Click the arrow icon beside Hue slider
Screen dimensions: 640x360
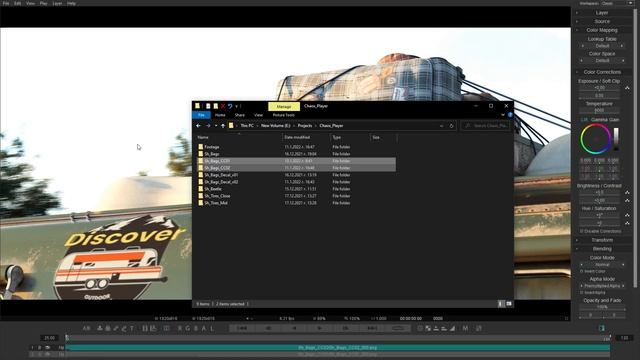pyautogui.click(x=627, y=215)
